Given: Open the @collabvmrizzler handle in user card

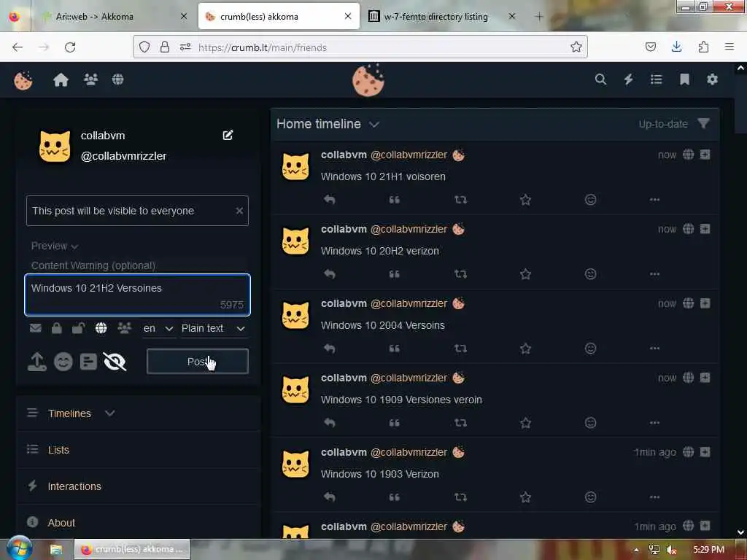Looking at the screenshot, I should point(123,156).
